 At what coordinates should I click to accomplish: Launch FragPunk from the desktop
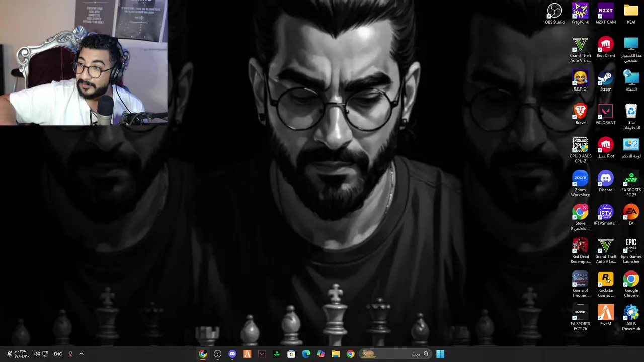pos(580,14)
